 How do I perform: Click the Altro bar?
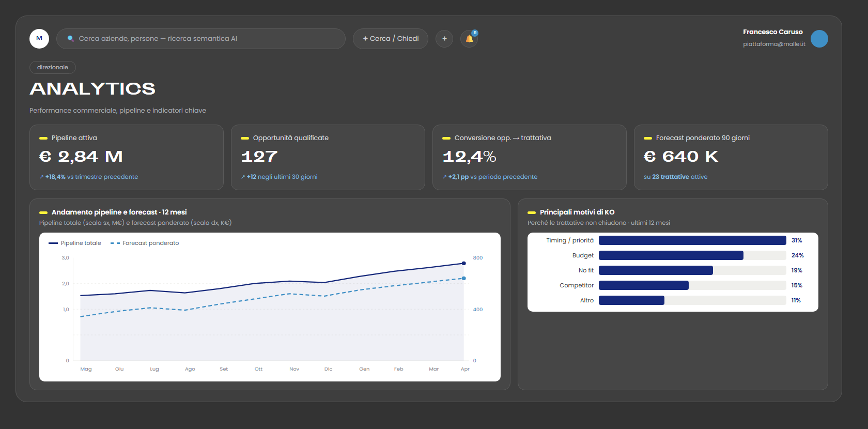631,300
